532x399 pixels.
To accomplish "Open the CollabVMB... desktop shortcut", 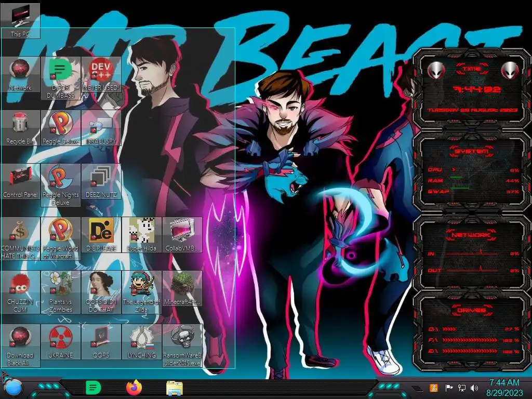I will pyautogui.click(x=182, y=235).
